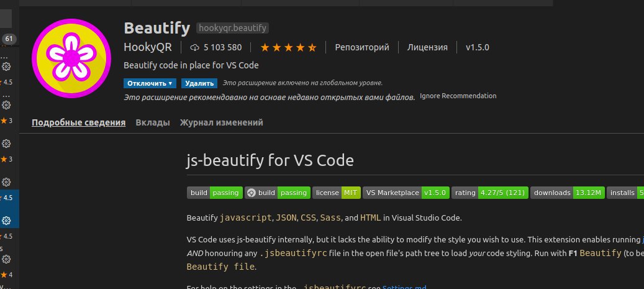Screen dimensions: 644x289
Task: Click the 'Beautify file' code text
Action: pos(220,267)
